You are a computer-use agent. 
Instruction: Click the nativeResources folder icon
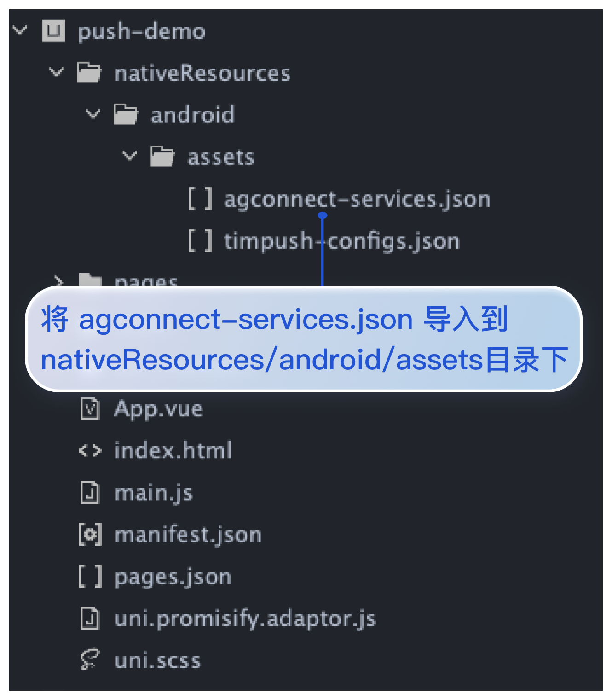[89, 73]
